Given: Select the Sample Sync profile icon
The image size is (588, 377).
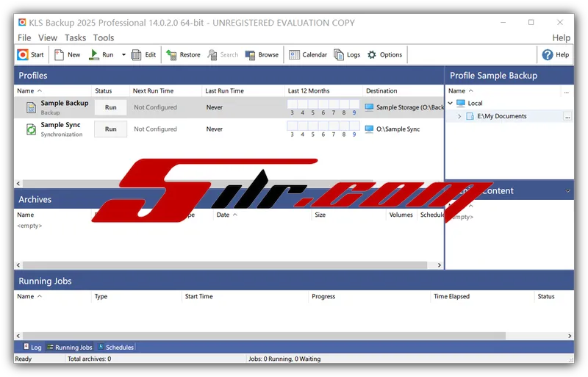Looking at the screenshot, I should (x=31, y=129).
